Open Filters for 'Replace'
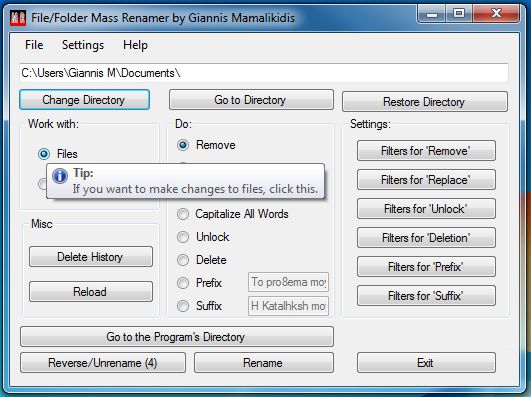The image size is (531, 397). (426, 180)
